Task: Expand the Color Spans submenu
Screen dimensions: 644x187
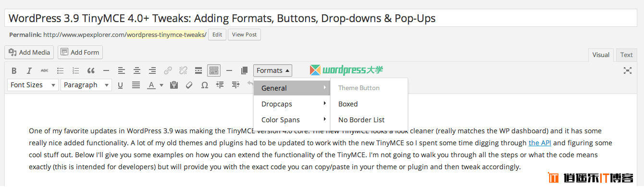Action: 292,120
